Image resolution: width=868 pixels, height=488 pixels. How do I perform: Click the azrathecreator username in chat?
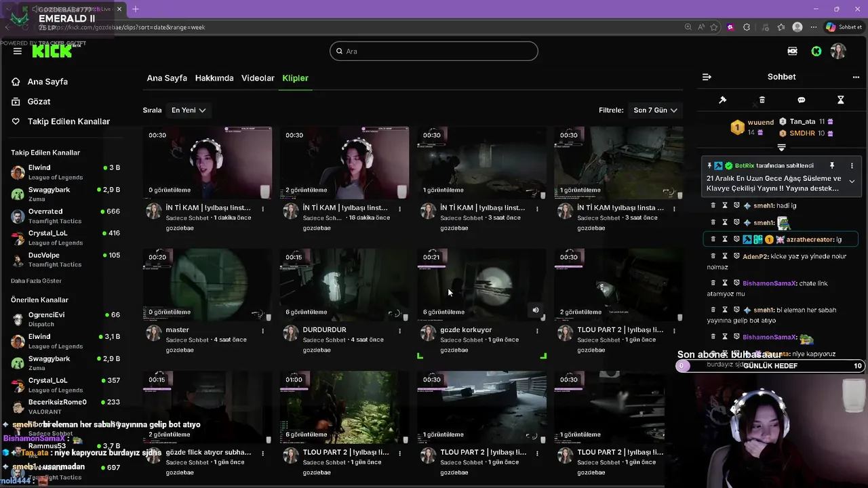[810, 239]
